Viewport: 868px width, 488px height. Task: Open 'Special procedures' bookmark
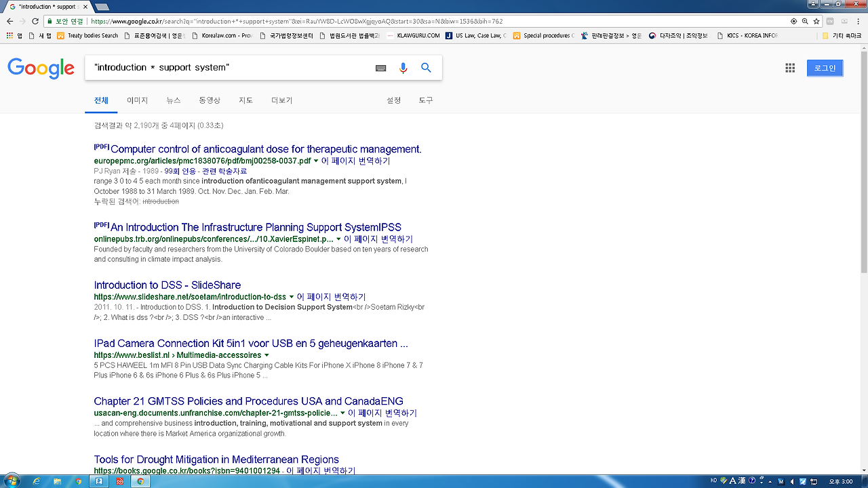(x=543, y=35)
